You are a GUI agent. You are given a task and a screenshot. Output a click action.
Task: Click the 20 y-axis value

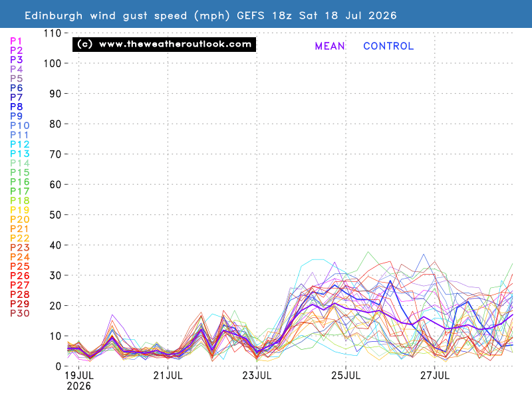[x=55, y=306]
